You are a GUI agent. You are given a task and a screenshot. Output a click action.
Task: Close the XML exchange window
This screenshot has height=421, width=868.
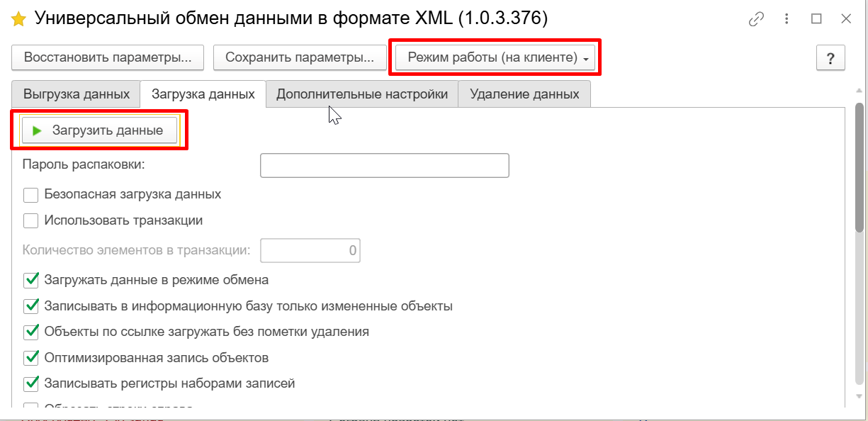[x=846, y=19]
